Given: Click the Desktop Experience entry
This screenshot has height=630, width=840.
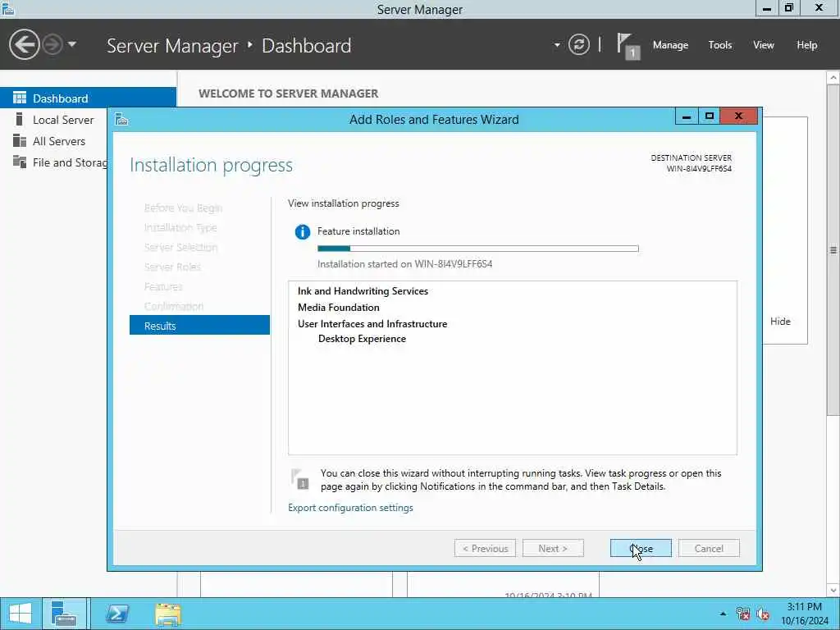Looking at the screenshot, I should tap(362, 339).
